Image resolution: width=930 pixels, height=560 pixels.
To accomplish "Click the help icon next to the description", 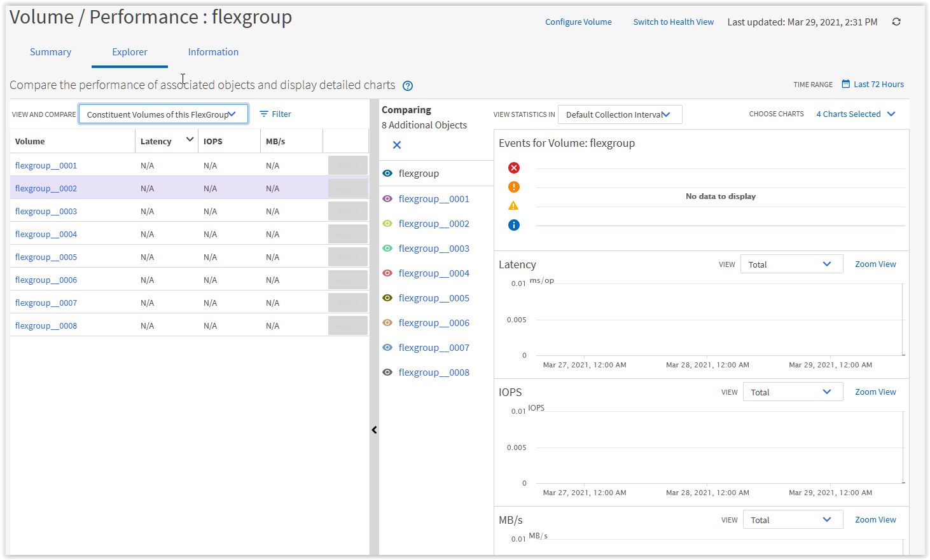I will click(x=408, y=86).
